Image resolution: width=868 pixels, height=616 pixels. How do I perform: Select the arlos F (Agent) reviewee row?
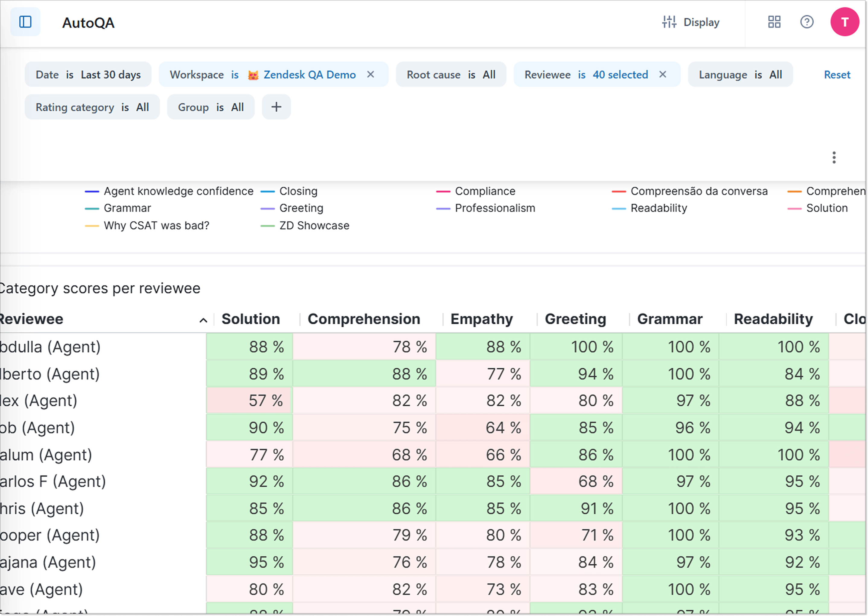tap(103, 482)
